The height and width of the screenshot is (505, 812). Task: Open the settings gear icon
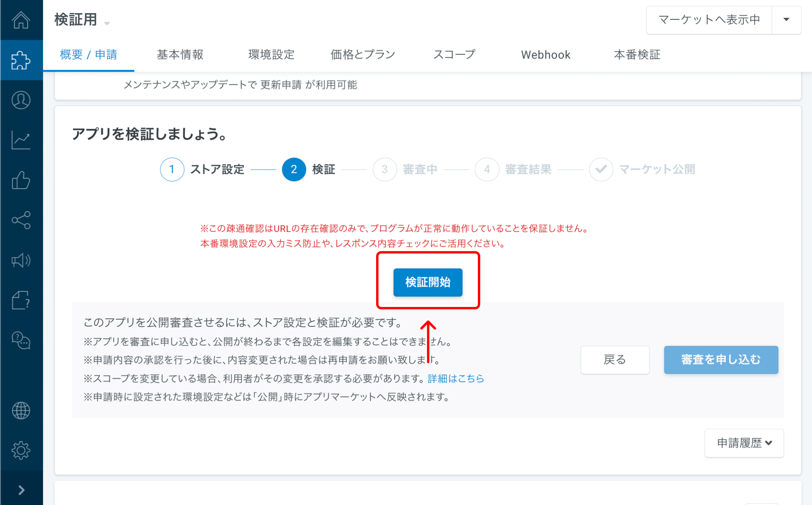point(21,450)
